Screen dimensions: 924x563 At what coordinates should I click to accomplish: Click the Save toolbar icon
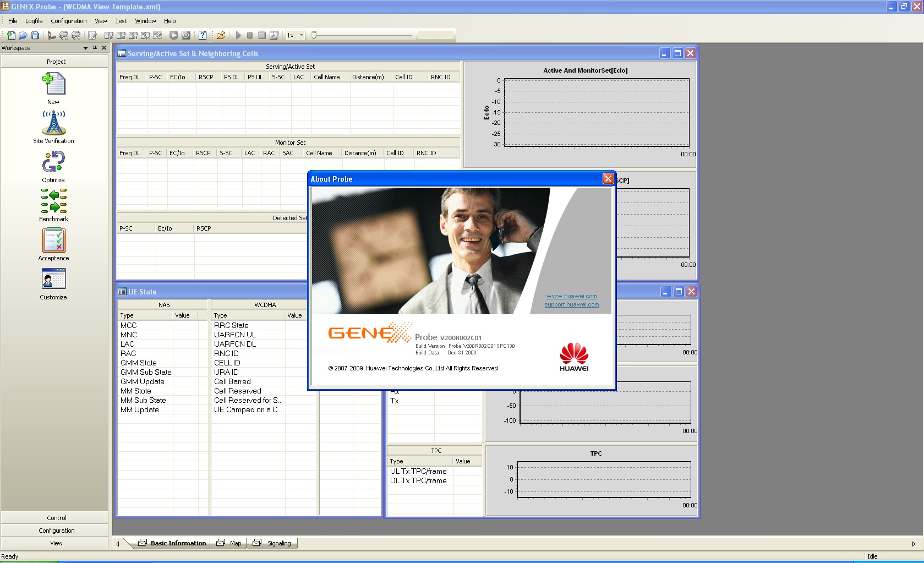[x=35, y=35]
